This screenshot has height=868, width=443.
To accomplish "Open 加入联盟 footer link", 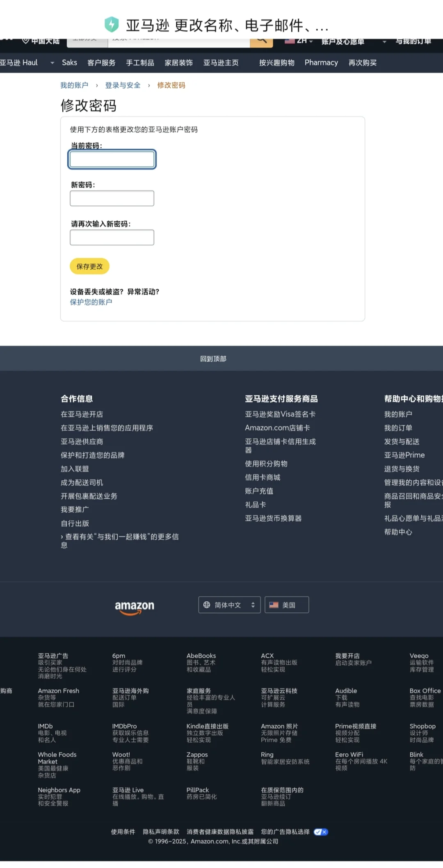I will tap(75, 469).
